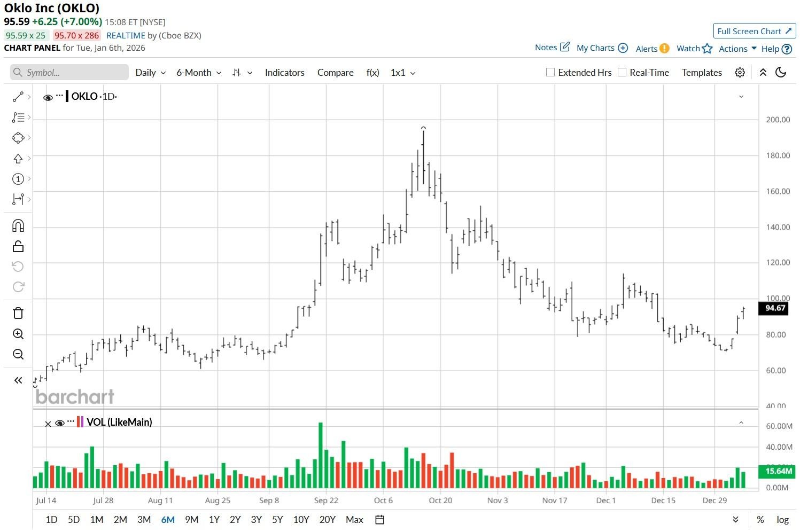Open the Compare menu
This screenshot has width=800, height=532.
point(335,73)
